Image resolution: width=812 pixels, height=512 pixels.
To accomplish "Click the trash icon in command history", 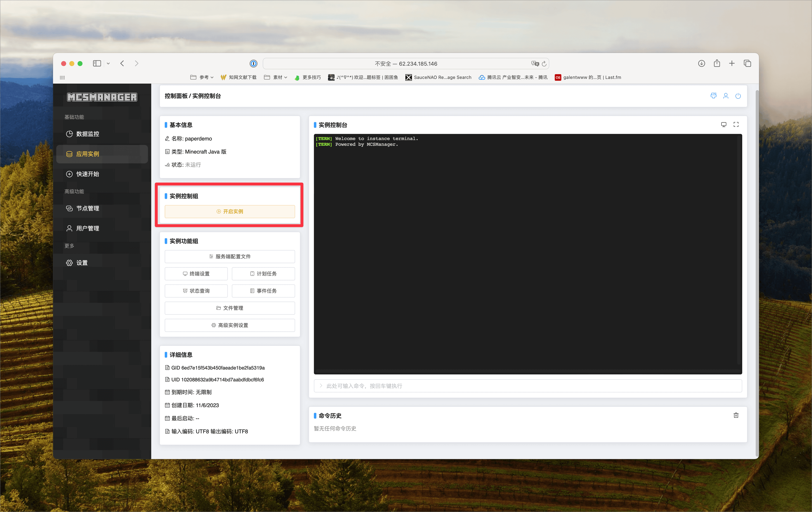I will click(x=736, y=415).
